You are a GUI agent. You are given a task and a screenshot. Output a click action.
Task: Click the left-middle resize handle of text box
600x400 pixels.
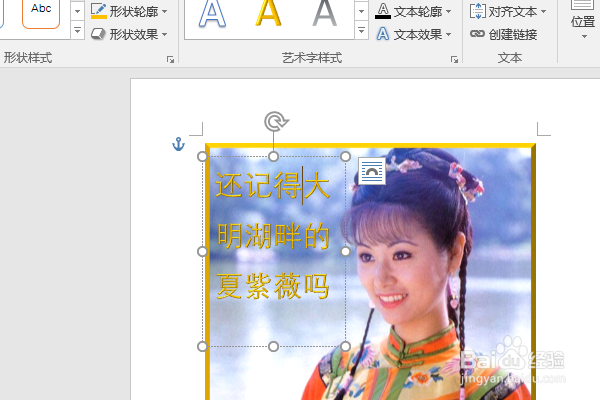202,251
